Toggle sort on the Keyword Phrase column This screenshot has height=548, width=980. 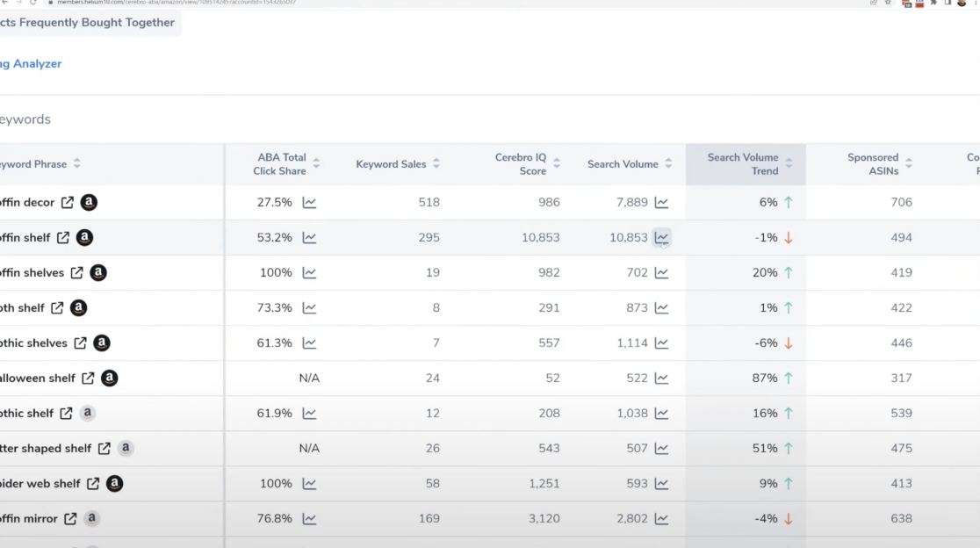pyautogui.click(x=77, y=164)
